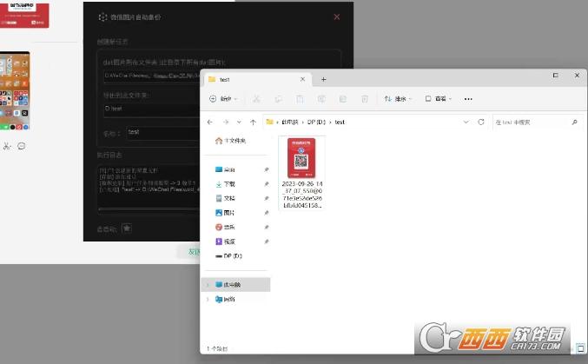Go forward with the Explorer forward arrow

[x=225, y=122]
